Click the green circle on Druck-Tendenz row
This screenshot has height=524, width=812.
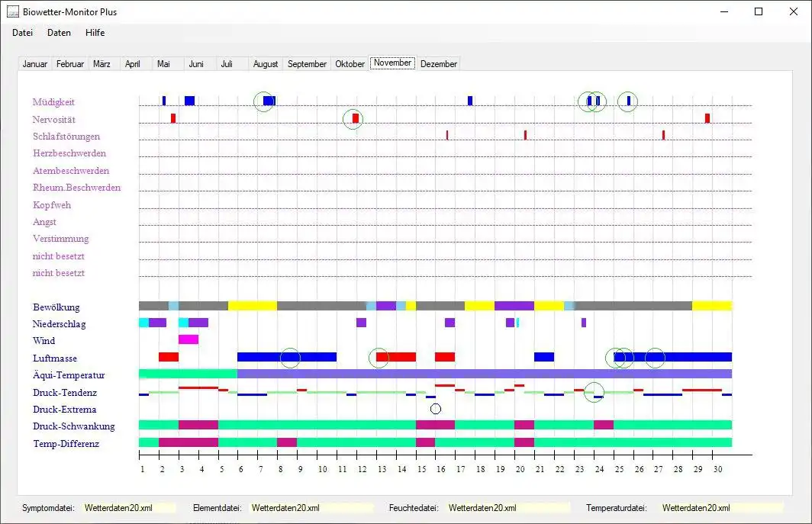594,392
